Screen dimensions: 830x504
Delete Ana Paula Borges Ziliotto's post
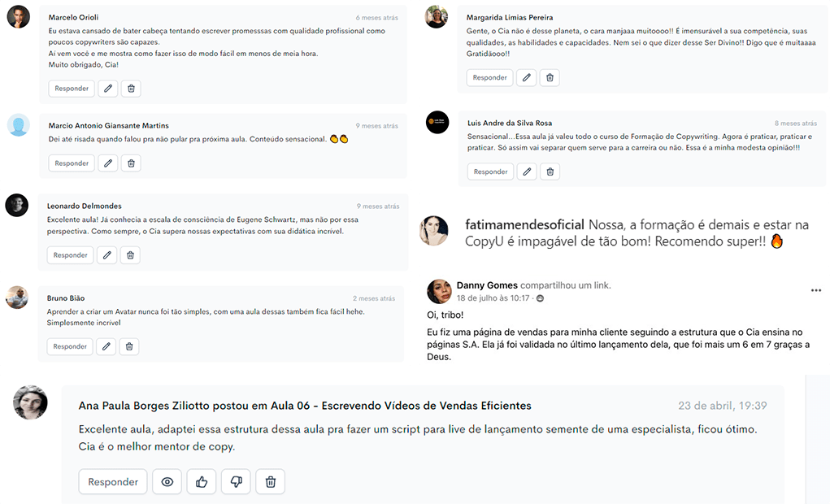pos(271,482)
